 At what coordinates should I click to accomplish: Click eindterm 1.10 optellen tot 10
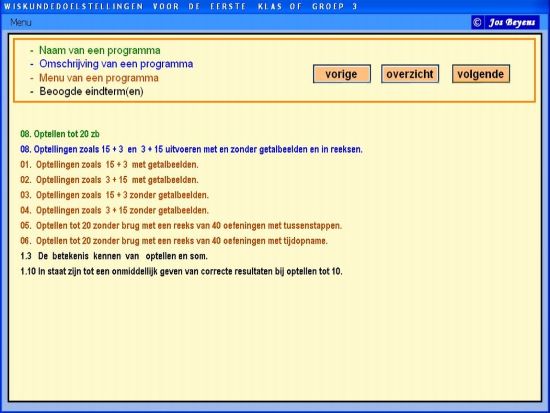[181, 272]
